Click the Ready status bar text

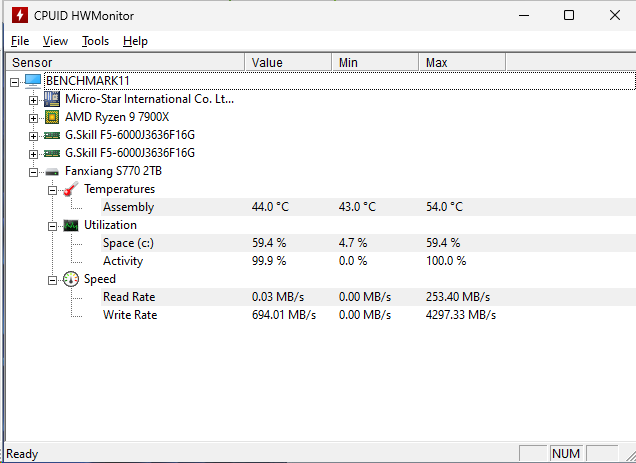tap(22, 454)
